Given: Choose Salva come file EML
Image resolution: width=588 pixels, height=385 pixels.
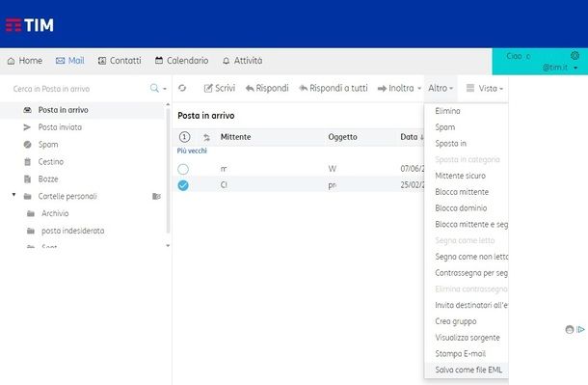Looking at the screenshot, I should tap(468, 370).
